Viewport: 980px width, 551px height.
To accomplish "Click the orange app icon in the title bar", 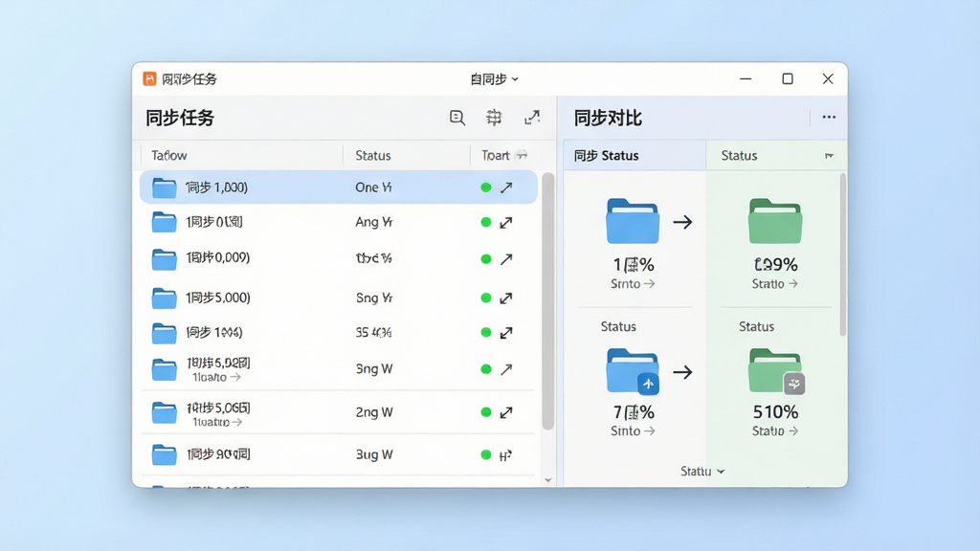I will tap(149, 78).
